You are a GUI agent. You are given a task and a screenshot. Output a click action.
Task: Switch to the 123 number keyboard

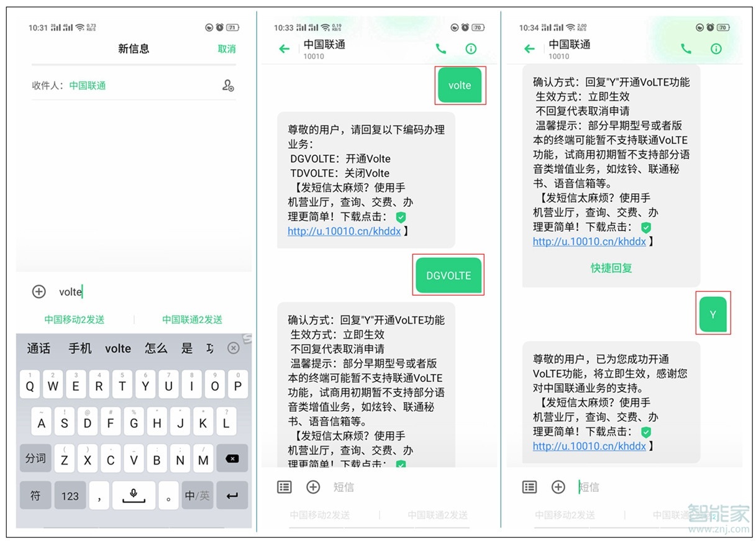(70, 495)
